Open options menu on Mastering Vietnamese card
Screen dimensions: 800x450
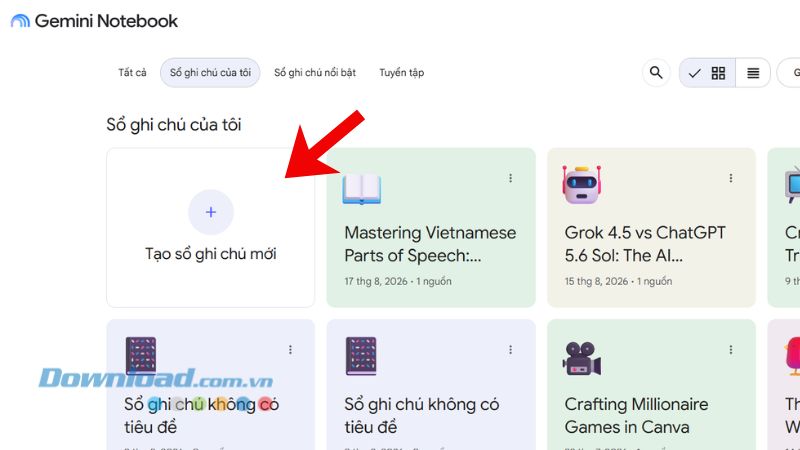click(x=510, y=178)
